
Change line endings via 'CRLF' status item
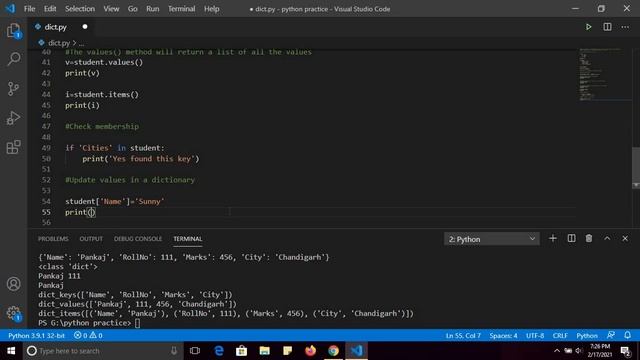[x=560, y=336]
